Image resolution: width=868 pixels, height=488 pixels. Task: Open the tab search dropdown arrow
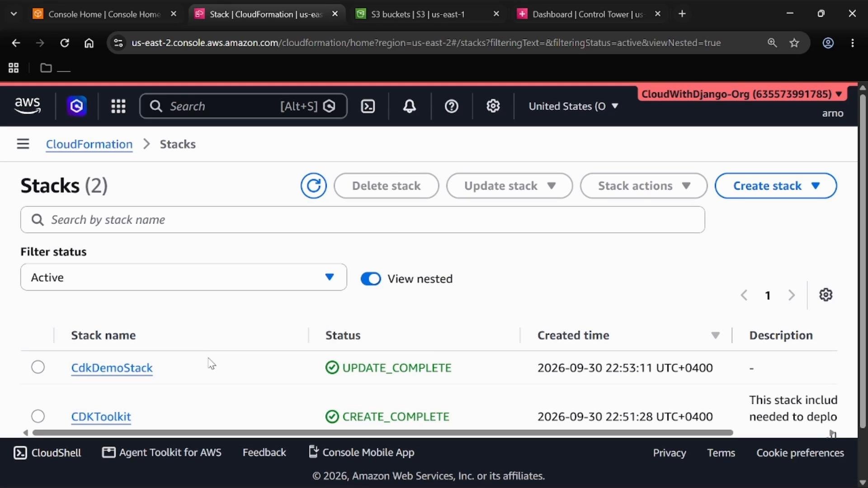click(x=14, y=14)
